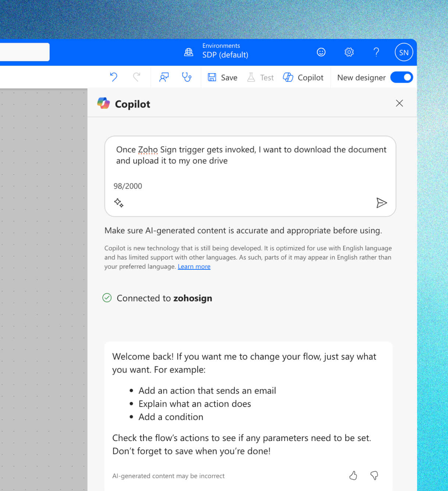Click the green connected checkmark icon
Viewport: 448px width, 491px height.
coord(107,298)
